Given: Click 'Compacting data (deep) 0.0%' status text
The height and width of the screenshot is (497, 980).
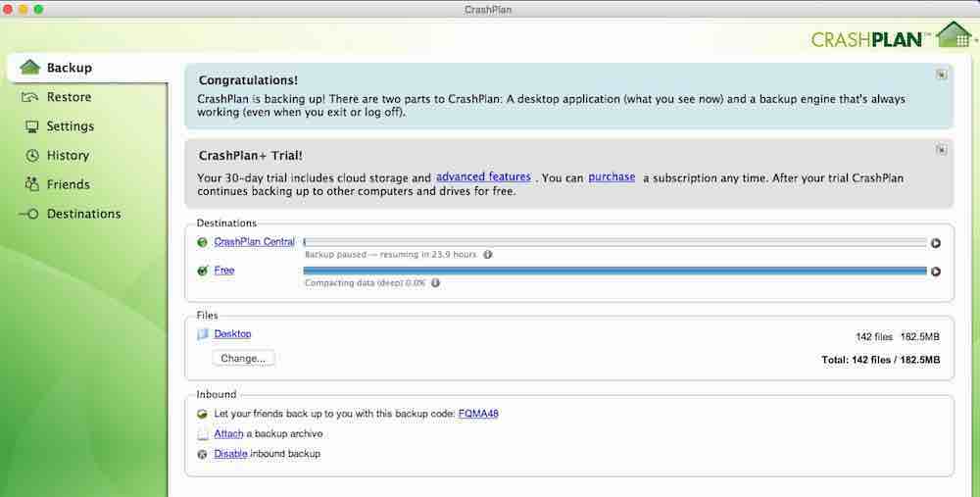Looking at the screenshot, I should point(365,282).
